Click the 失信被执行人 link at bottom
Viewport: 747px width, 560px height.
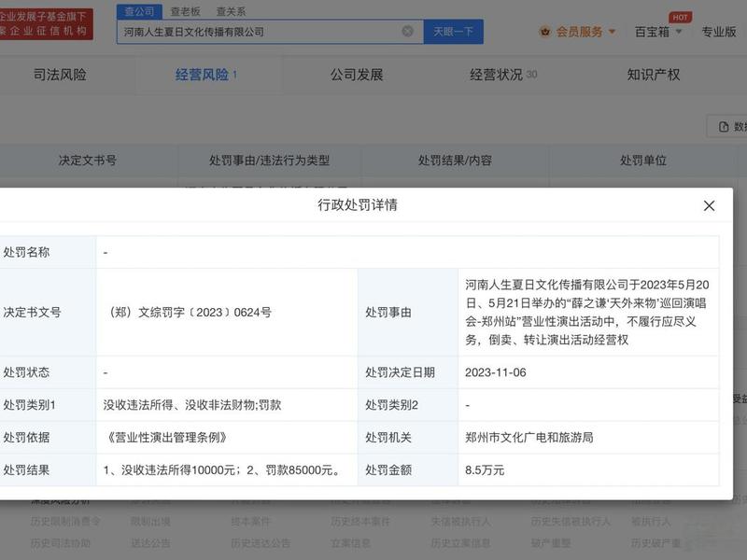[460, 522]
